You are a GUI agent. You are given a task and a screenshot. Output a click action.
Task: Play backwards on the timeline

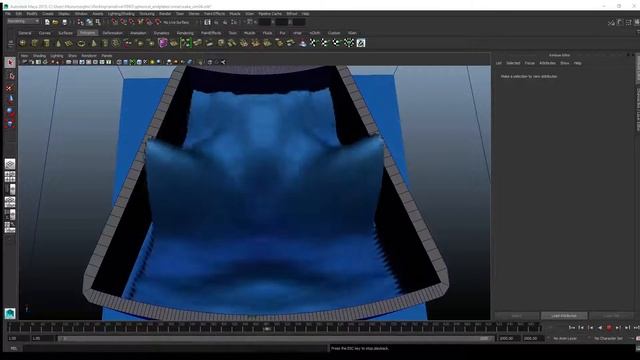pos(600,327)
